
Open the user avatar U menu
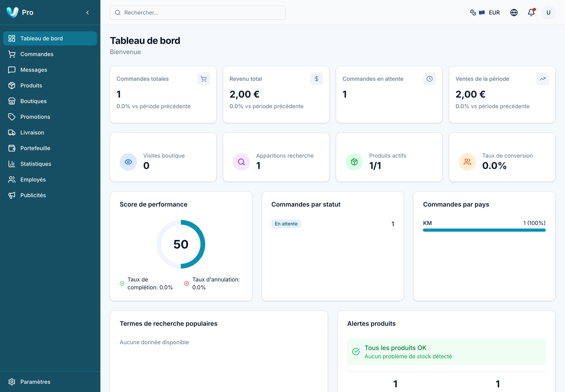coord(548,13)
